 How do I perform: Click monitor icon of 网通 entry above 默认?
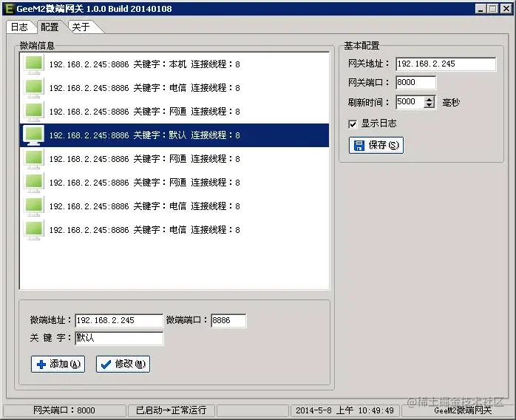(x=33, y=112)
